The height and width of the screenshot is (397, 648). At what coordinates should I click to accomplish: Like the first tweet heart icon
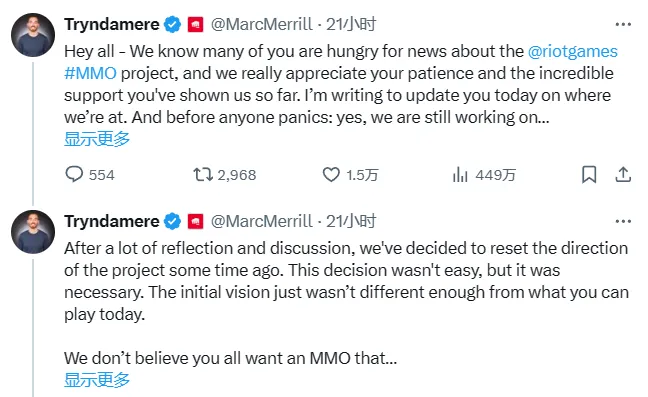coord(331,174)
